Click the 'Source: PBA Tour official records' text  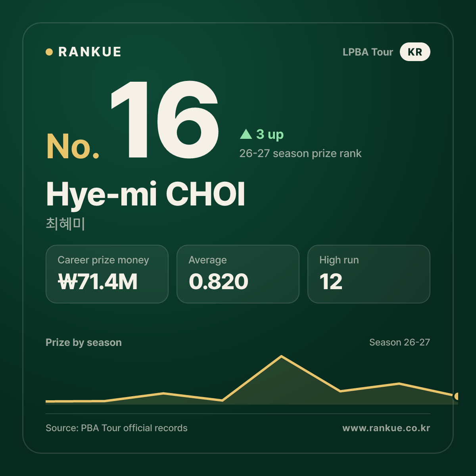pos(117,428)
